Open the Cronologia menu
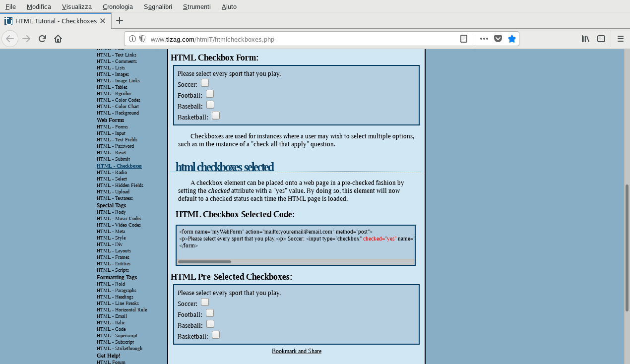Viewport: 630px width, 364px height. [118, 6]
